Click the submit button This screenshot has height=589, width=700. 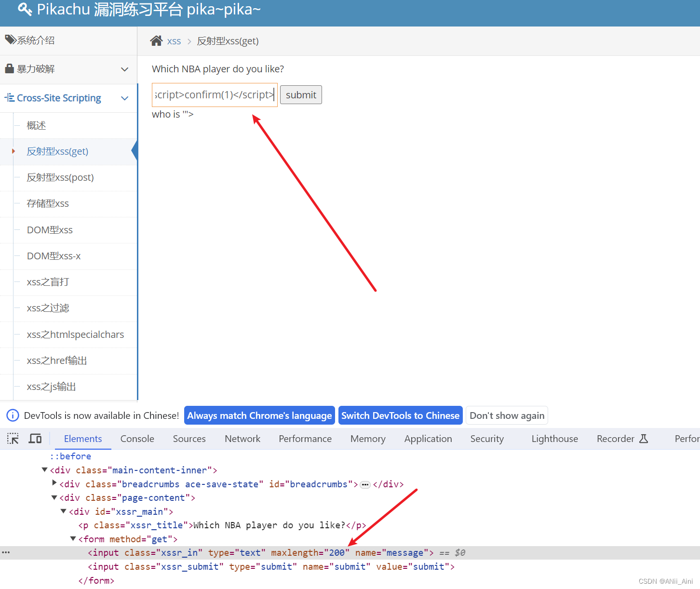[x=301, y=94]
